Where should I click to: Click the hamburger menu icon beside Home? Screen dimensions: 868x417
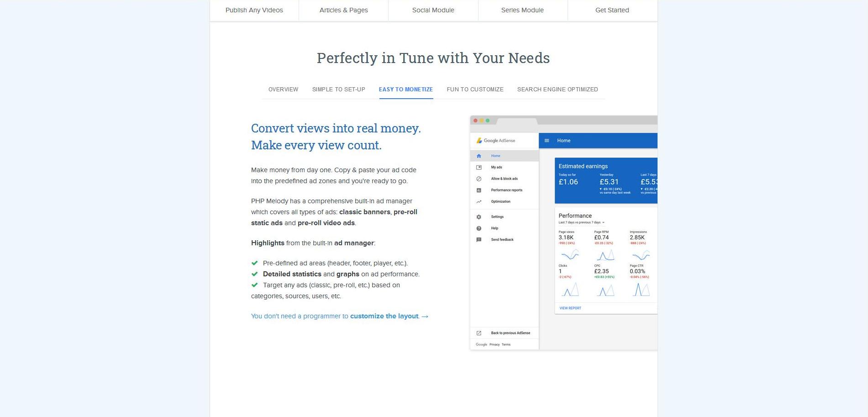point(547,141)
